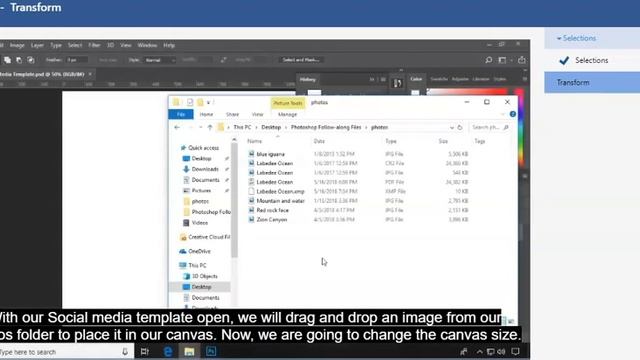Select the 'Lobedee Ocean.xmp' file
Viewport: 640px width, 360px height.
pyautogui.click(x=280, y=191)
